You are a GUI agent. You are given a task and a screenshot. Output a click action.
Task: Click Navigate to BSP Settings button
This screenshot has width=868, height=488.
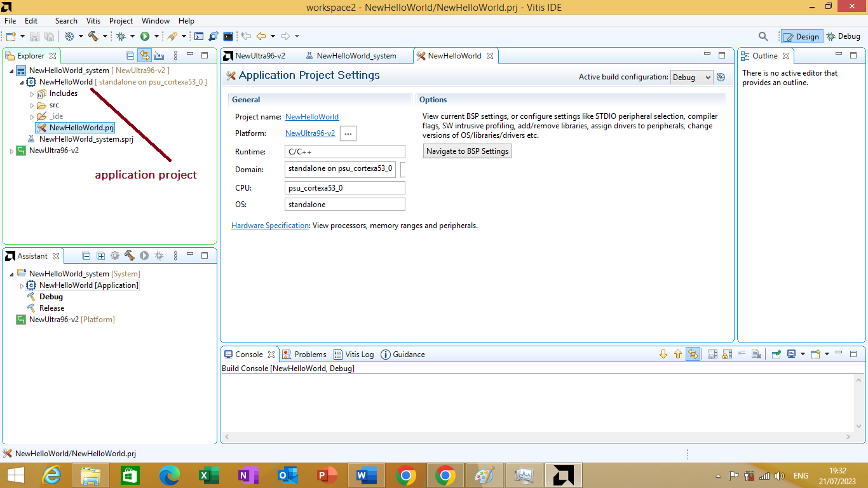467,151
